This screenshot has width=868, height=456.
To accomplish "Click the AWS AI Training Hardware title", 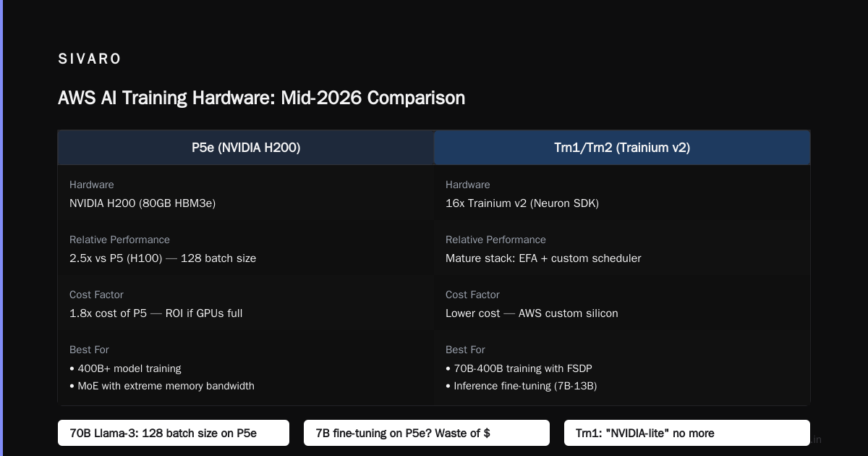I will [261, 98].
